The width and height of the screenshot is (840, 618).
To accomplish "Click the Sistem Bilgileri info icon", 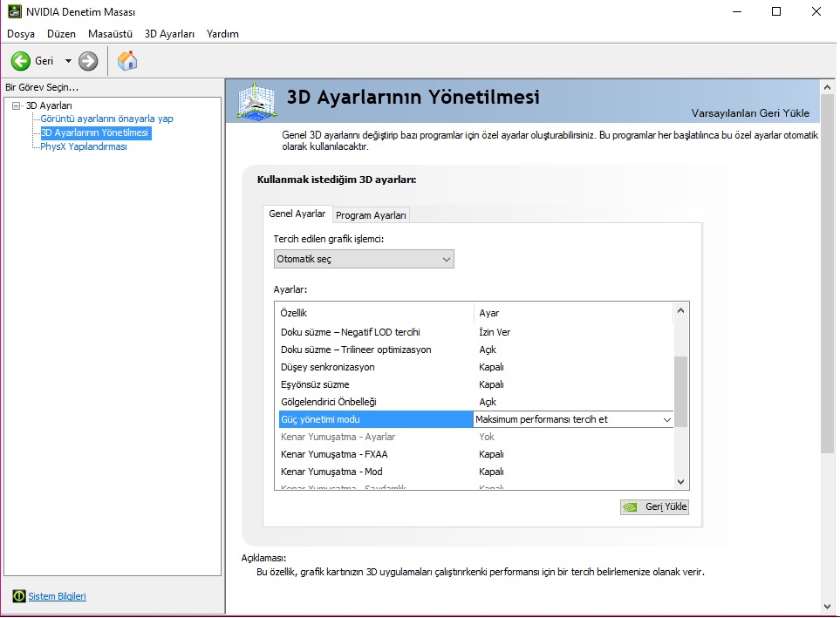I will [19, 596].
